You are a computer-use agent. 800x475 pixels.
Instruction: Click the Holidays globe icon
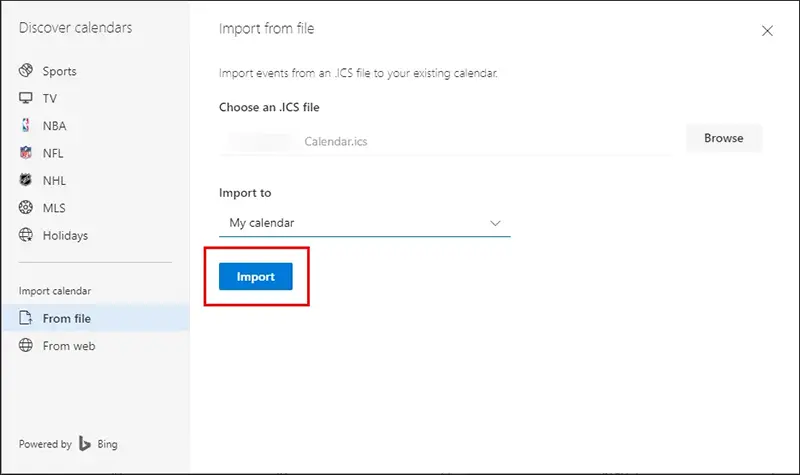click(26, 236)
